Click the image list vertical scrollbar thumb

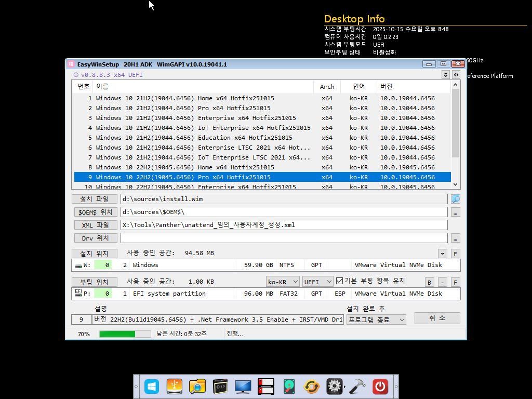click(455, 123)
